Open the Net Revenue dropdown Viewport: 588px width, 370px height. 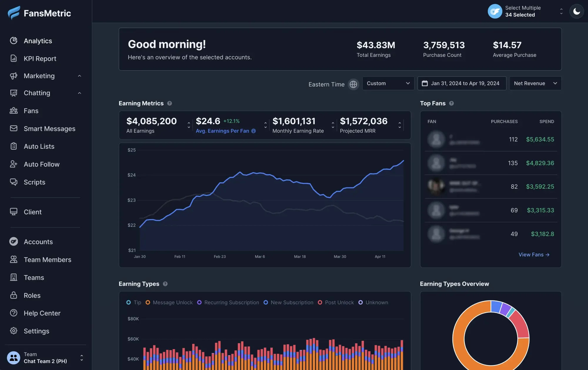(x=535, y=83)
